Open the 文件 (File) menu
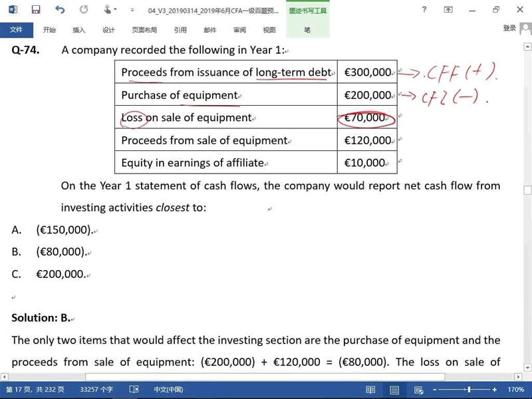Viewport: 532px width, 399px height. 16,30
